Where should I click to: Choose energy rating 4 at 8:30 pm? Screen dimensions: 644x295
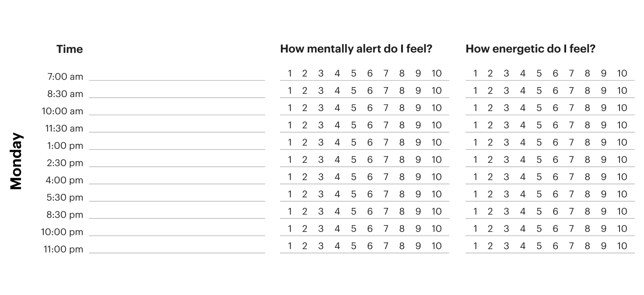coord(522,211)
